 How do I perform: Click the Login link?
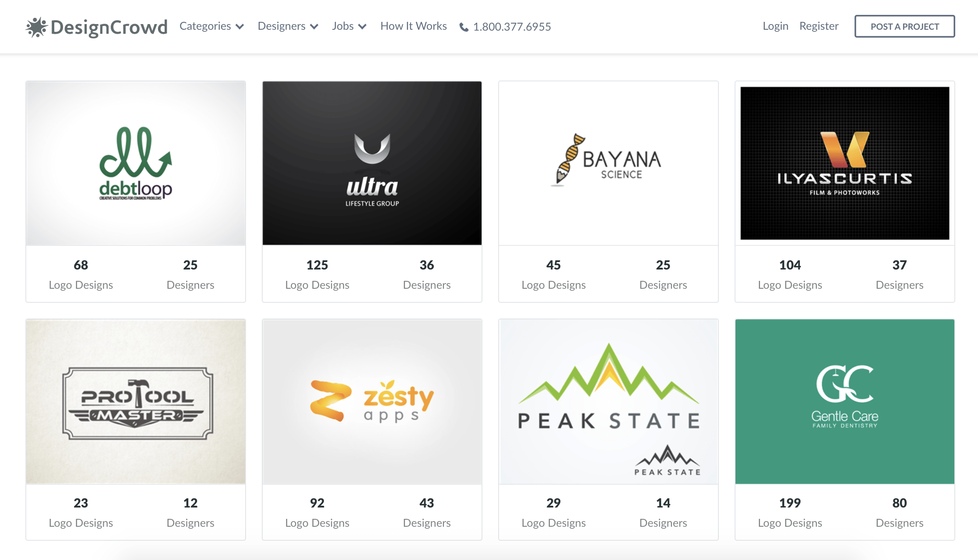point(775,26)
